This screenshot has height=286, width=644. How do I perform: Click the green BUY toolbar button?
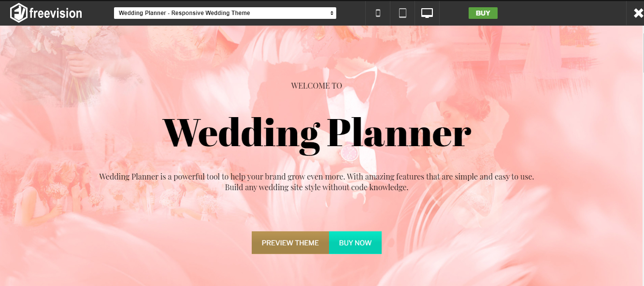coord(483,13)
